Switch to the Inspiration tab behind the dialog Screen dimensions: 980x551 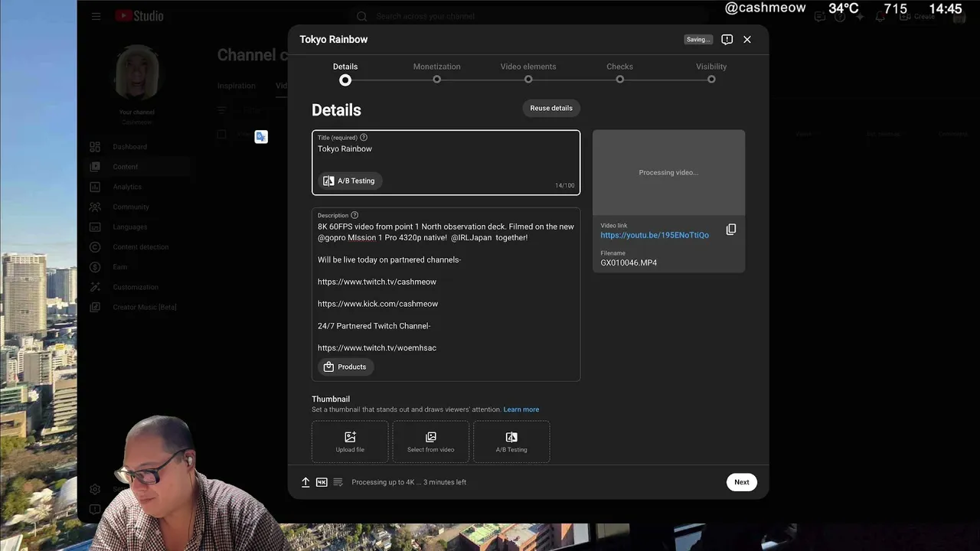click(x=236, y=86)
